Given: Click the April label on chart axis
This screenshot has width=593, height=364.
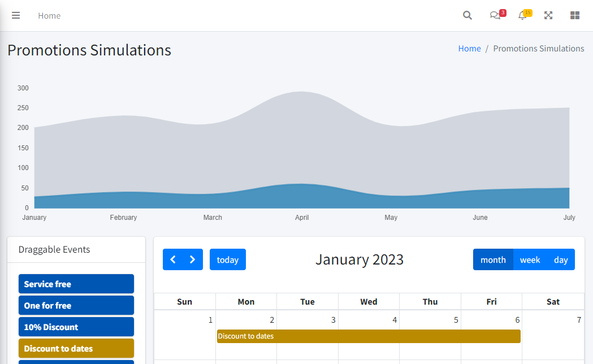Looking at the screenshot, I should pyautogui.click(x=302, y=218).
